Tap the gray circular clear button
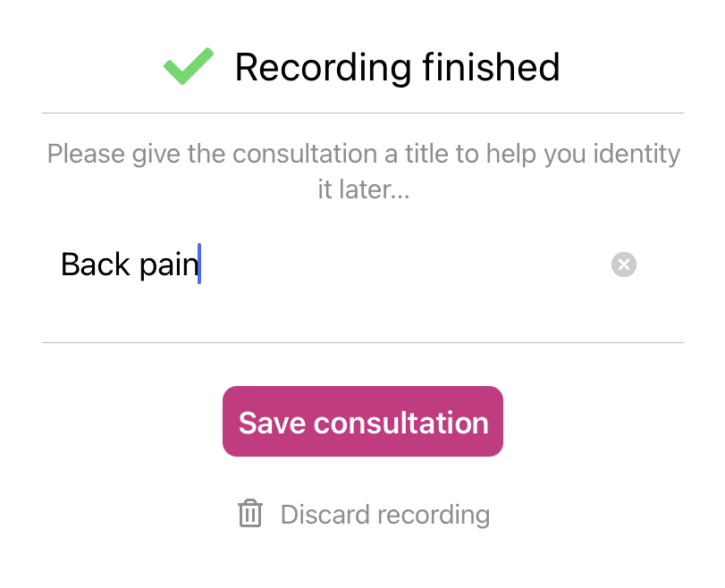 click(624, 265)
